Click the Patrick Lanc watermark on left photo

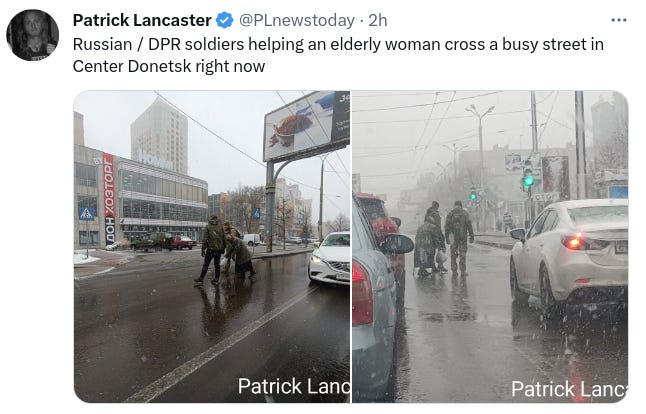point(294,386)
